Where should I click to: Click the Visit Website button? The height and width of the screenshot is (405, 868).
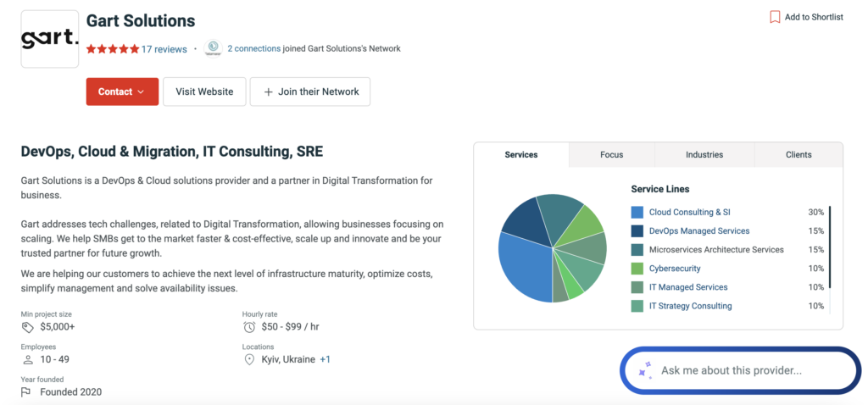[204, 92]
